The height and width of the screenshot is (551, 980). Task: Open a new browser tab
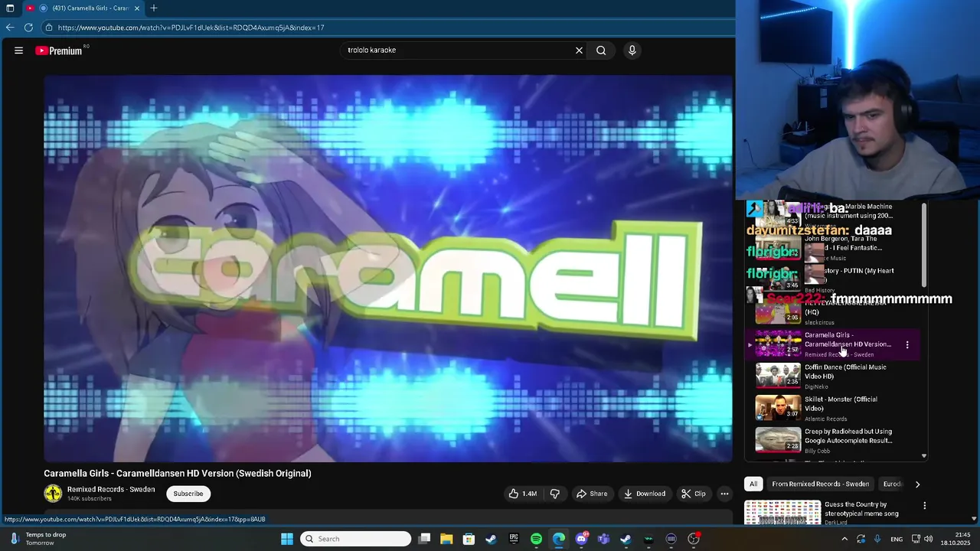click(154, 8)
